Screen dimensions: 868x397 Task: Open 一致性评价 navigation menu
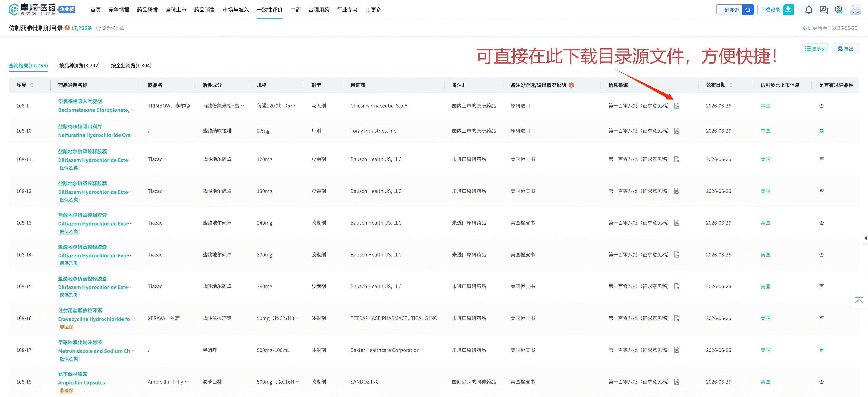270,10
